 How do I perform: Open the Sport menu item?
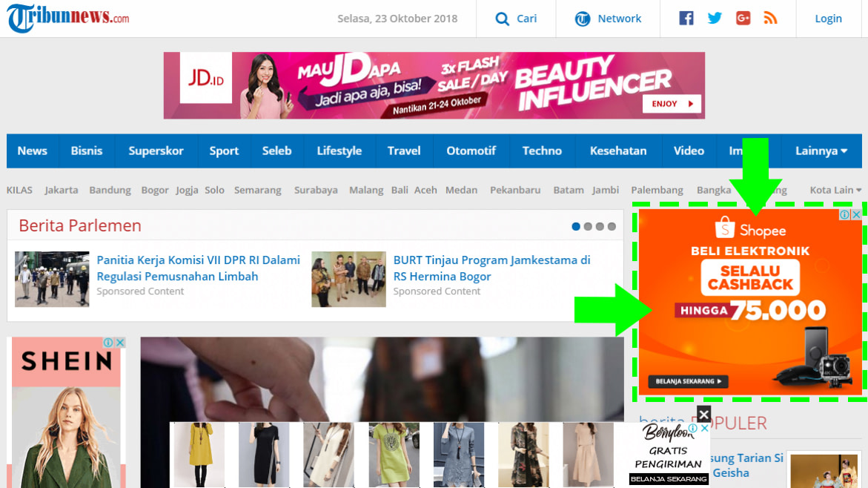coord(224,151)
